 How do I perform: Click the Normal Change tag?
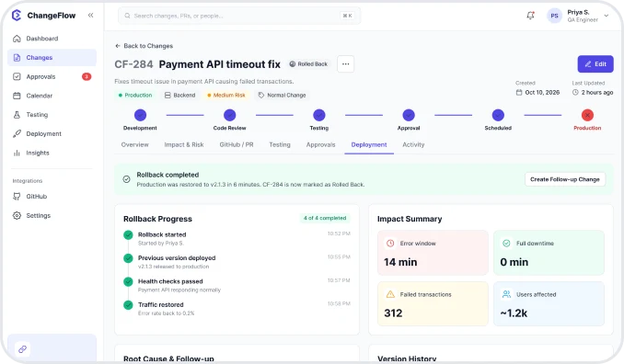[x=283, y=96]
